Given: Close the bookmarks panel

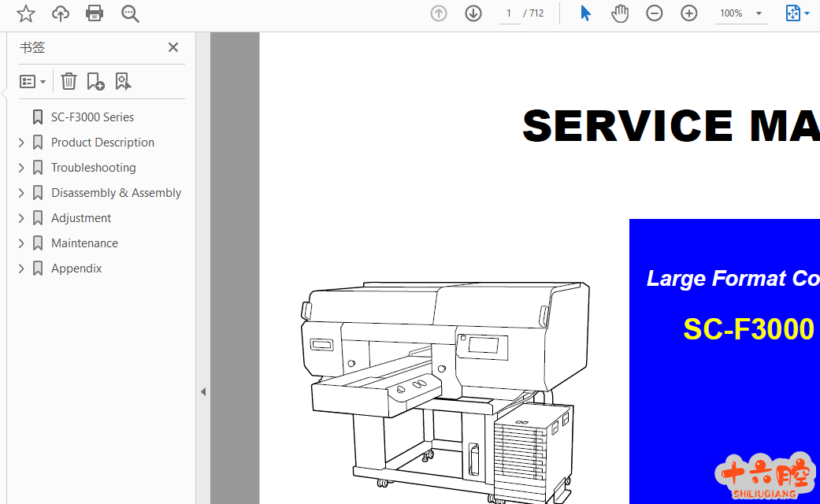Looking at the screenshot, I should click(173, 47).
